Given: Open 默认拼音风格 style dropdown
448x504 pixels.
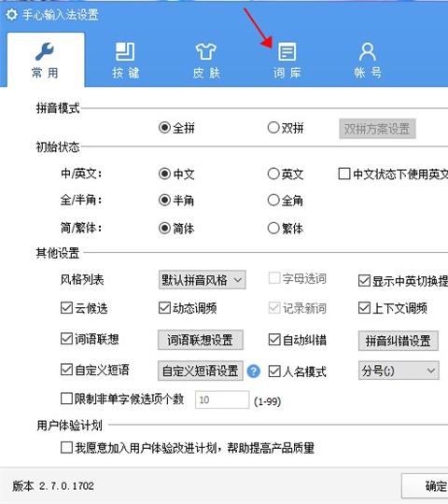Looking at the screenshot, I should pos(203,280).
